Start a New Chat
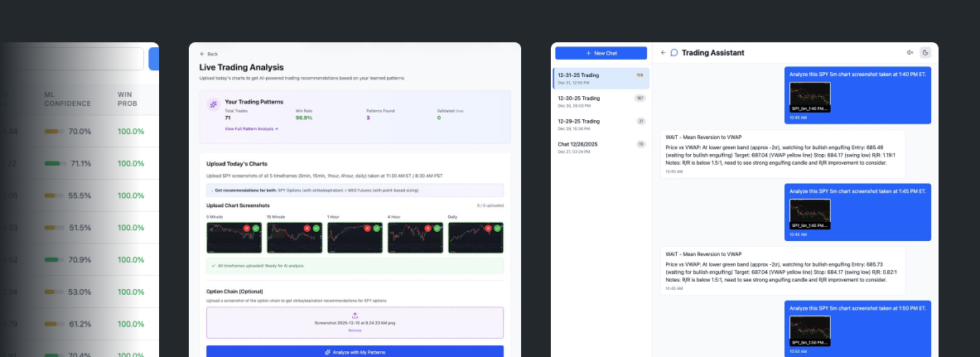The height and width of the screenshot is (357, 980). point(601,53)
